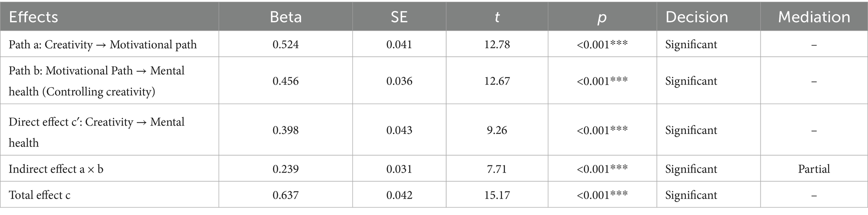
Task: Click the t value 9.26
Action: (x=497, y=130)
